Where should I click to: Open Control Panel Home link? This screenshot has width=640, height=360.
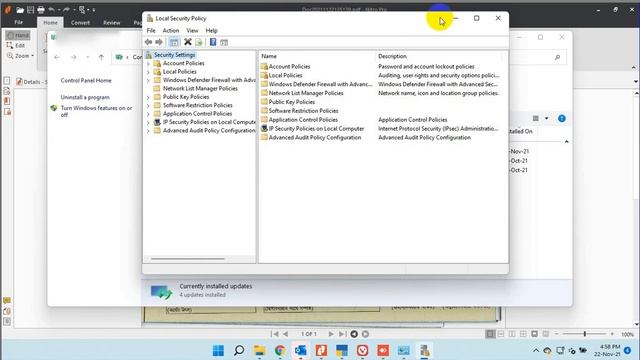[86, 80]
